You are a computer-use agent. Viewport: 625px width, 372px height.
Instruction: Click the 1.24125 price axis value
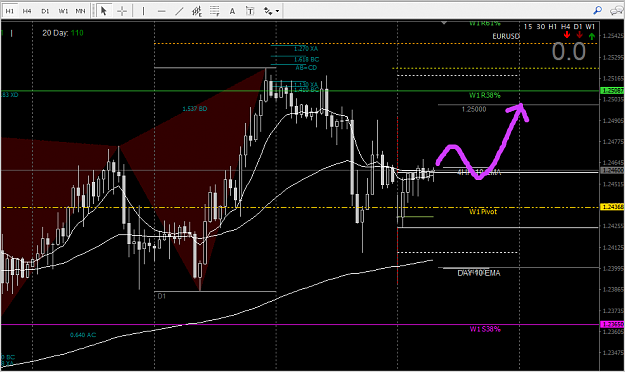point(613,248)
